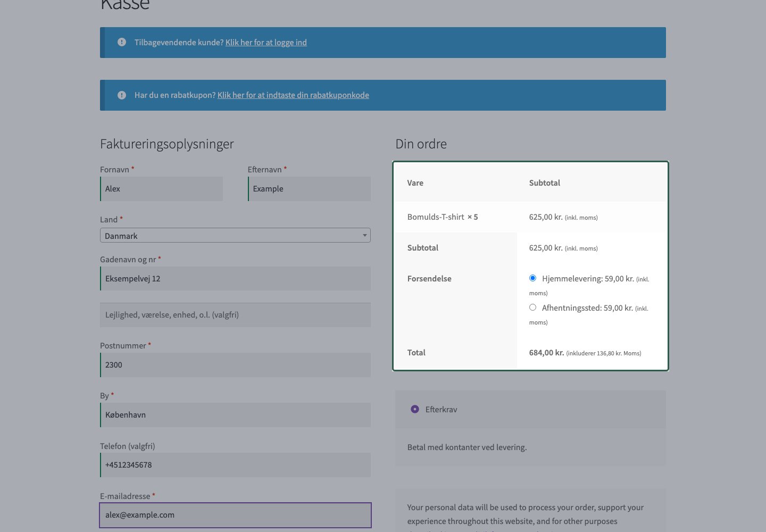The height and width of the screenshot is (532, 766).
Task: Click the 'Din ordre' heading
Action: 421,144
